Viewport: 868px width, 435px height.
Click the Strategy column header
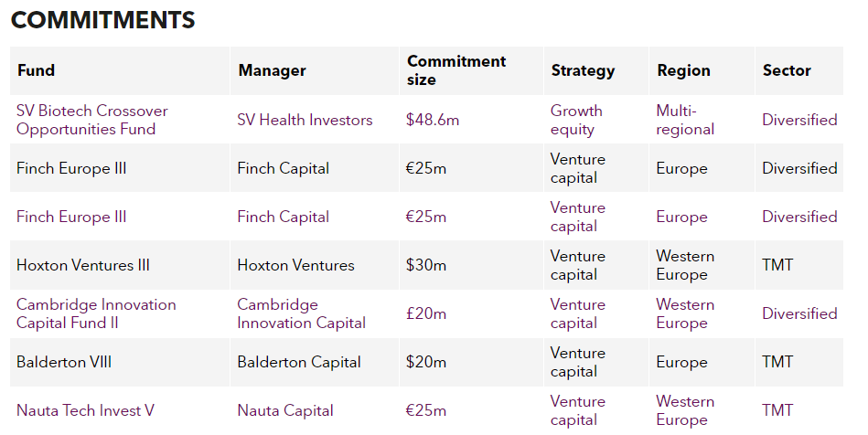(583, 71)
